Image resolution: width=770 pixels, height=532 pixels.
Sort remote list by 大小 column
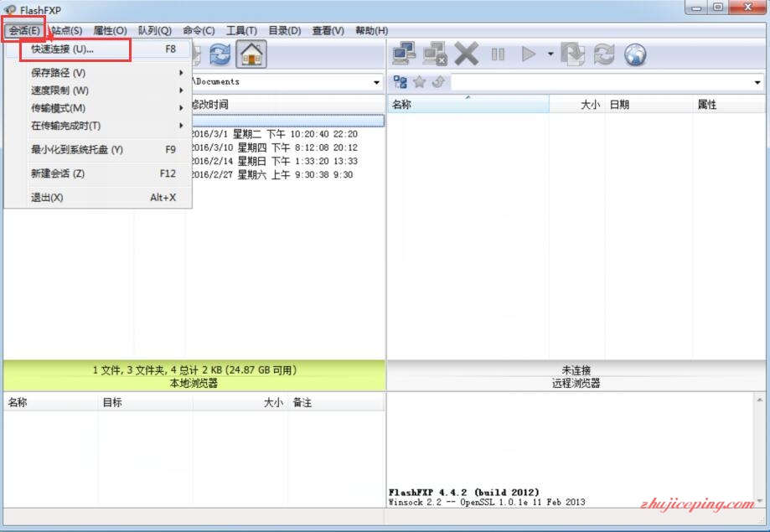577,104
